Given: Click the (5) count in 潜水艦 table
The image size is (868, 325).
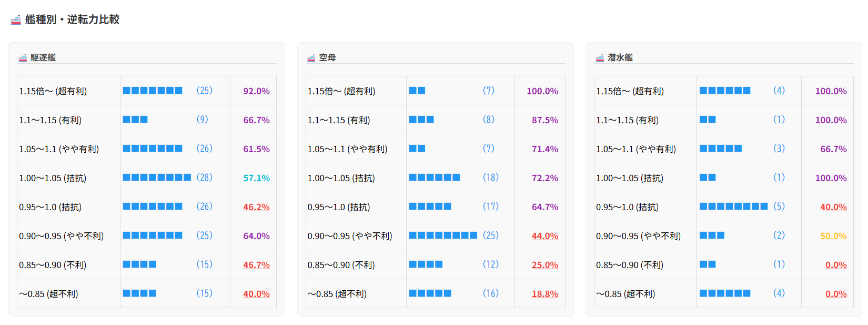Looking at the screenshot, I should click(x=779, y=206).
